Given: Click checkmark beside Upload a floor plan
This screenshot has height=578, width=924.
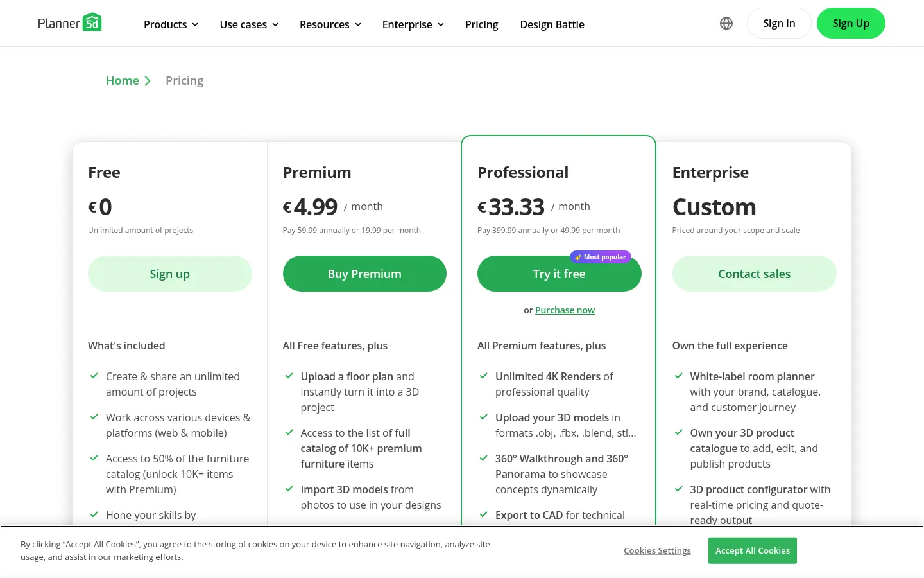Looking at the screenshot, I should [289, 376].
